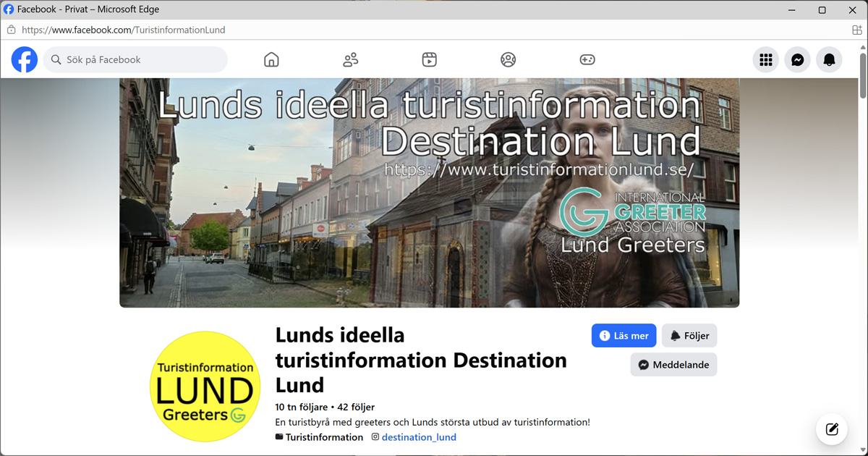Open Messenger via the chat icon
The height and width of the screenshot is (456, 868).
pyautogui.click(x=797, y=59)
